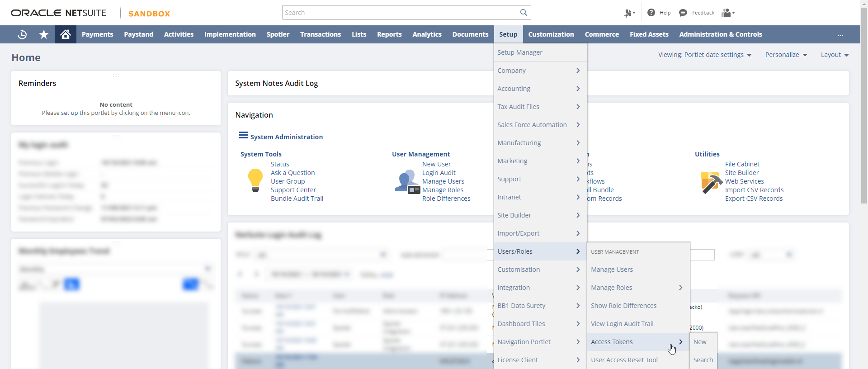Expand the Site Builder submenu
Screen dimensions: 868x369
541,215
